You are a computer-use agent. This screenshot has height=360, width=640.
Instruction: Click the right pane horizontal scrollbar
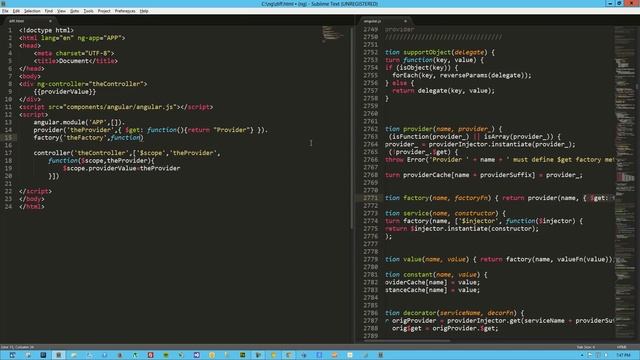[x=406, y=340]
